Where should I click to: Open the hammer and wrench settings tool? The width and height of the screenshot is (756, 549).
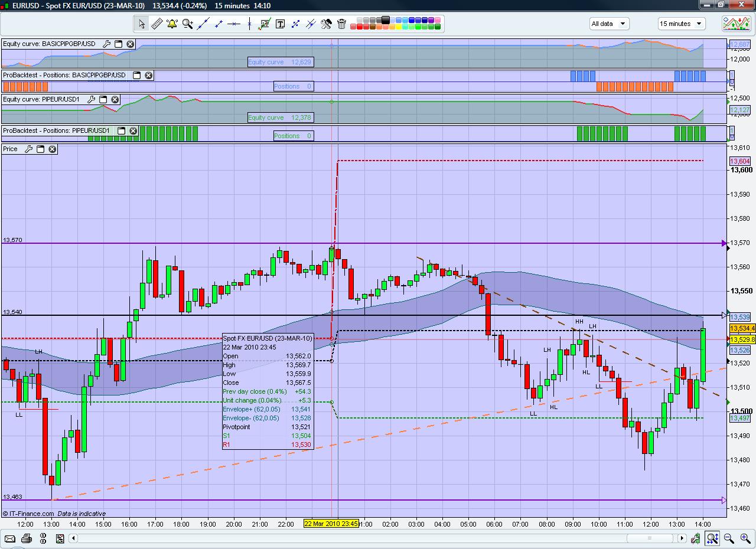[x=326, y=24]
